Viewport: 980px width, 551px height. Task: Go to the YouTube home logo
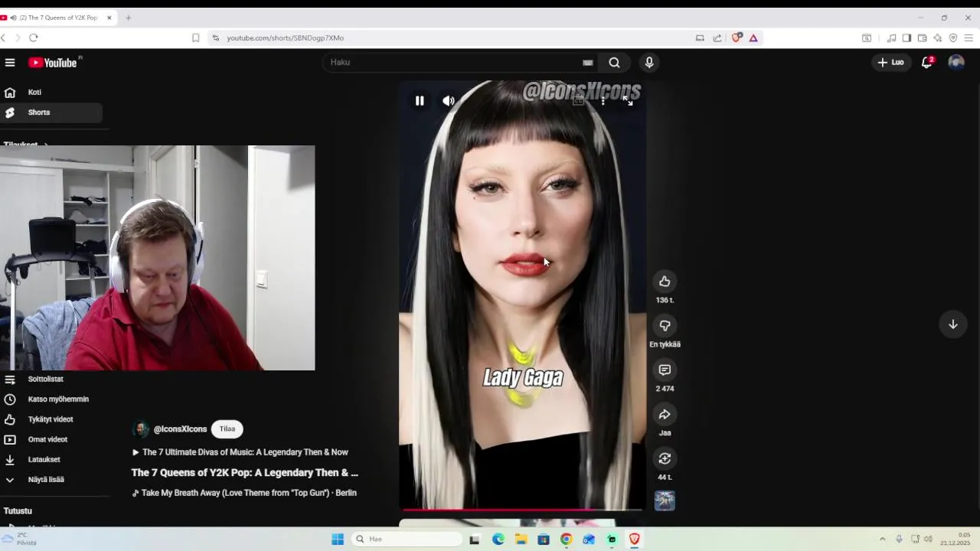click(x=53, y=63)
